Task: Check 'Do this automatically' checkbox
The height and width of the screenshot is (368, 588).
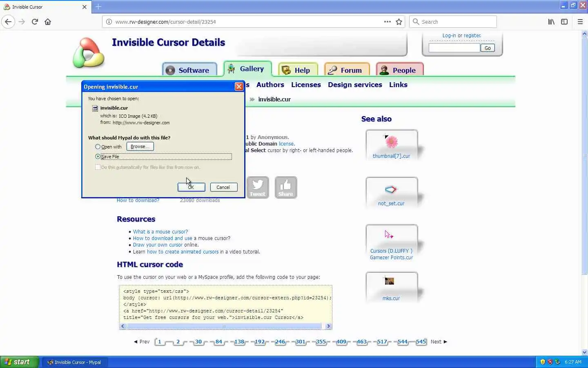Action: [x=98, y=167]
